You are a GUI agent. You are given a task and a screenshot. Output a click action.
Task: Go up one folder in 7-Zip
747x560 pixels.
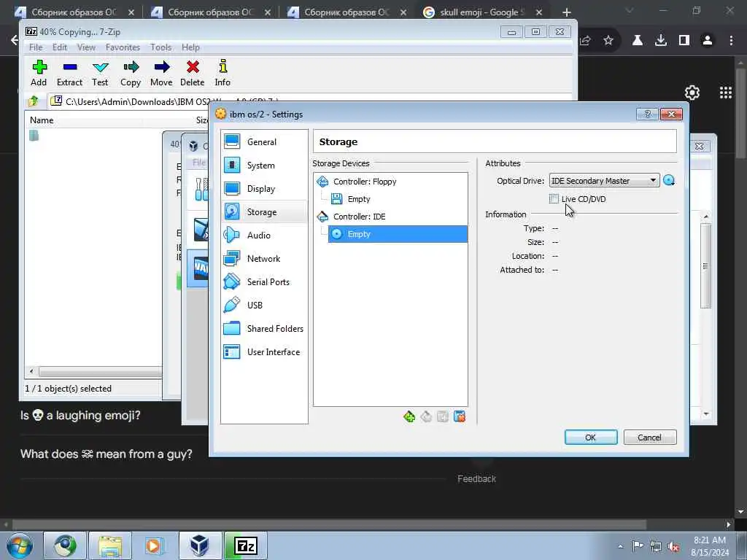click(34, 101)
